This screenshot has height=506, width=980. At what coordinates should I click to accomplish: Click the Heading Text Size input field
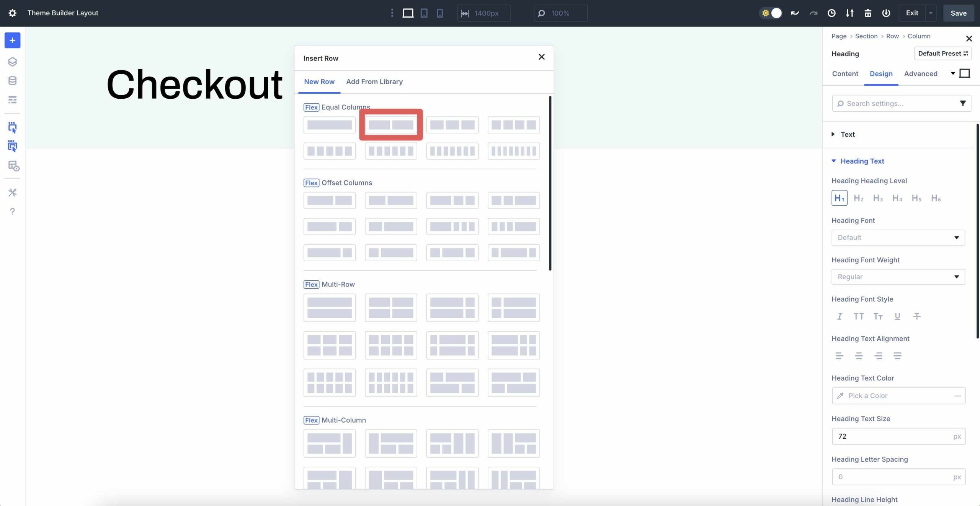(892, 436)
